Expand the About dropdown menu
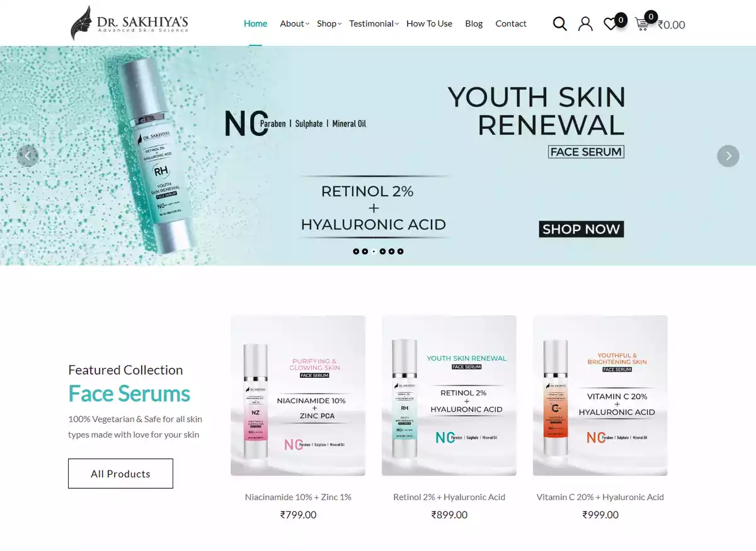This screenshot has height=551, width=756. [x=294, y=23]
